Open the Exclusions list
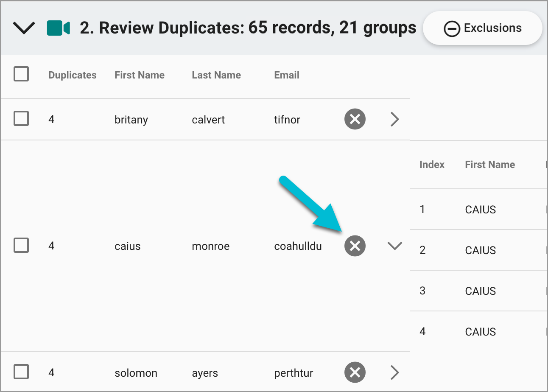The height and width of the screenshot is (392, 548). coord(482,28)
